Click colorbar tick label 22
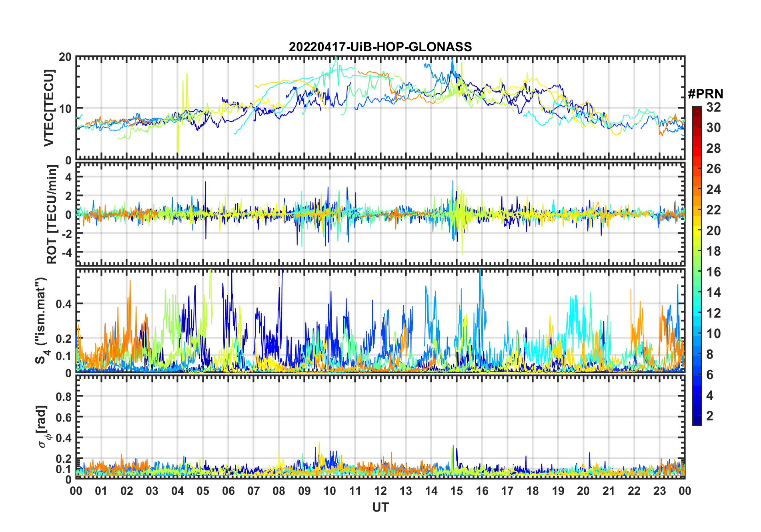The height and width of the screenshot is (532, 761). click(x=713, y=210)
